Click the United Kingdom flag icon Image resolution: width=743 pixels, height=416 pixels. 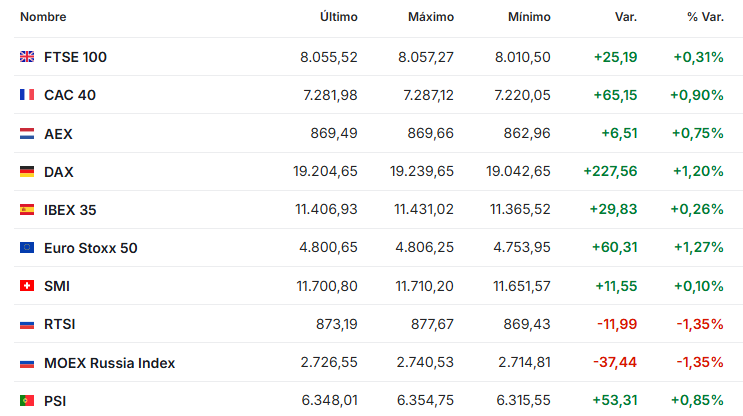tap(27, 57)
